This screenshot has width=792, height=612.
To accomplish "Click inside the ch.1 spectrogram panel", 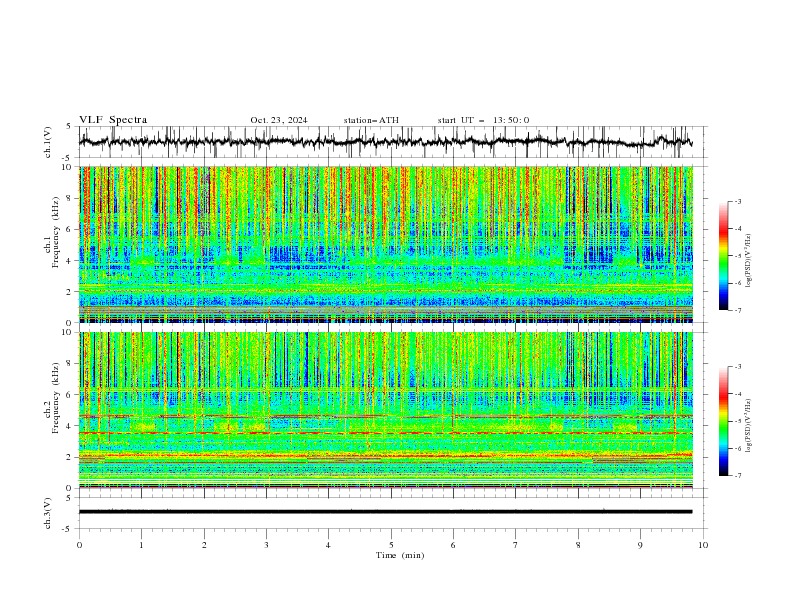I will point(386,244).
